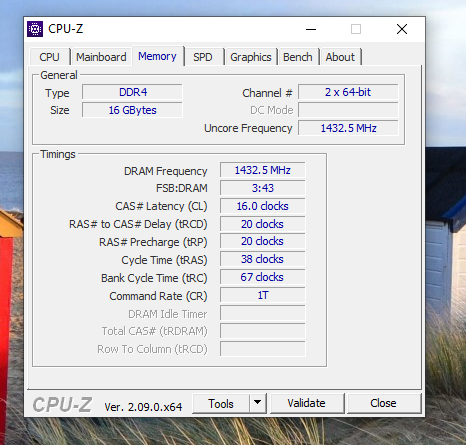Click the RAS# Precharge (tRP) label
Screen dimensions: 466x445
pyautogui.click(x=153, y=242)
